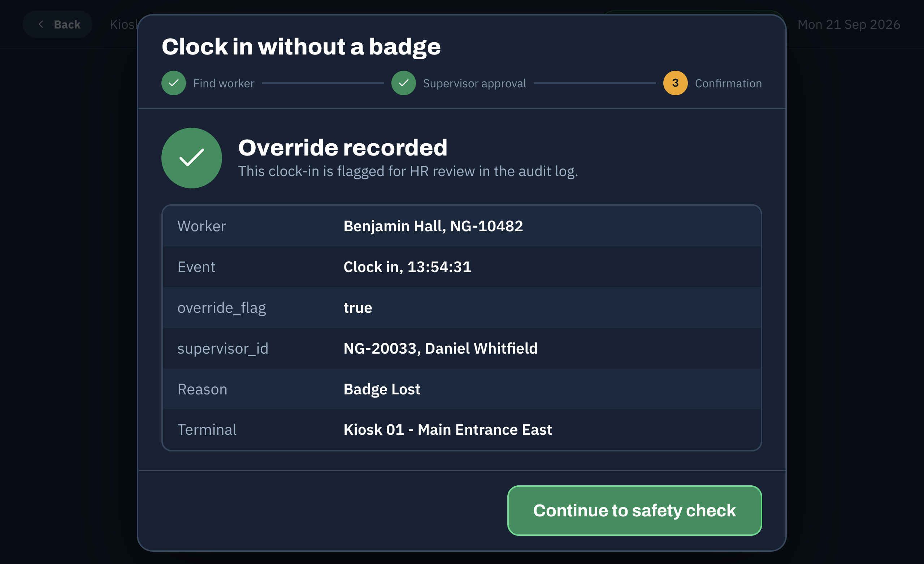Click the Override recorded heading
This screenshot has height=564, width=924.
pos(343,147)
